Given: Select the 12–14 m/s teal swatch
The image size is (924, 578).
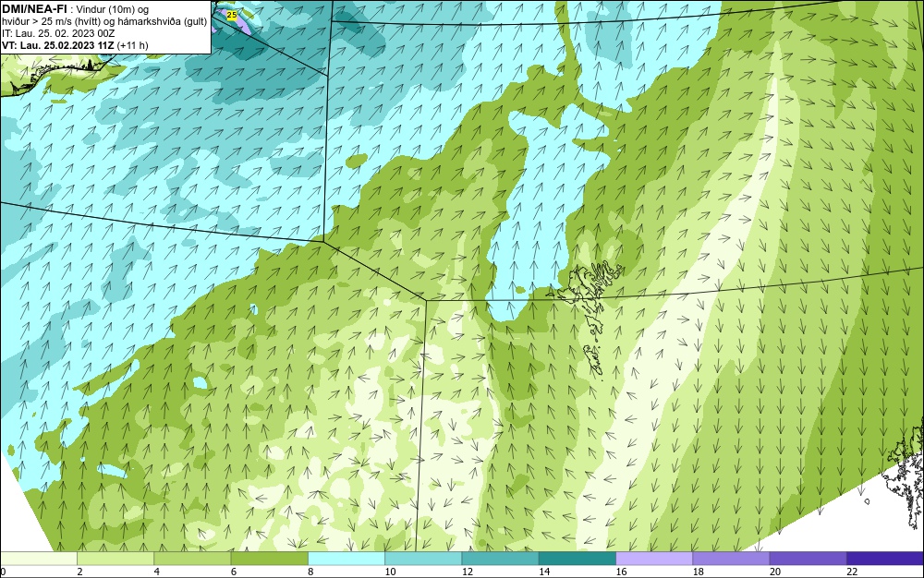Looking at the screenshot, I should (x=500, y=559).
